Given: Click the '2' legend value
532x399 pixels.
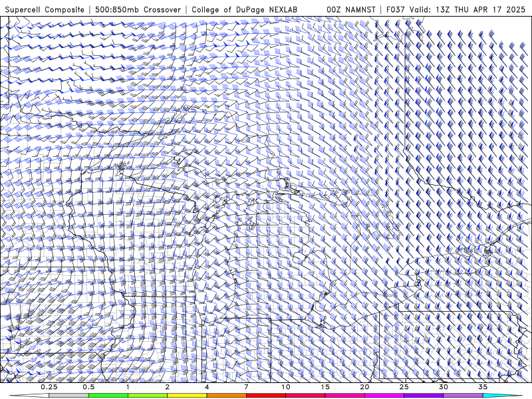Looking at the screenshot, I should [x=168, y=387].
